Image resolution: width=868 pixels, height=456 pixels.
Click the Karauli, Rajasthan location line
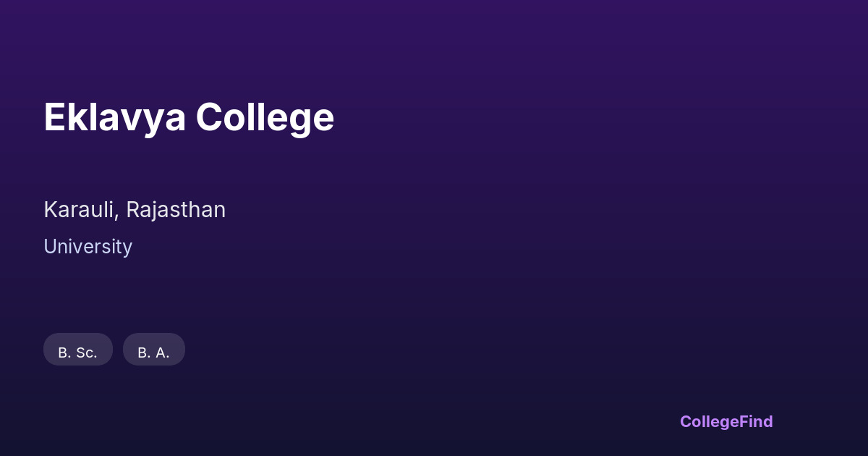coord(135,210)
